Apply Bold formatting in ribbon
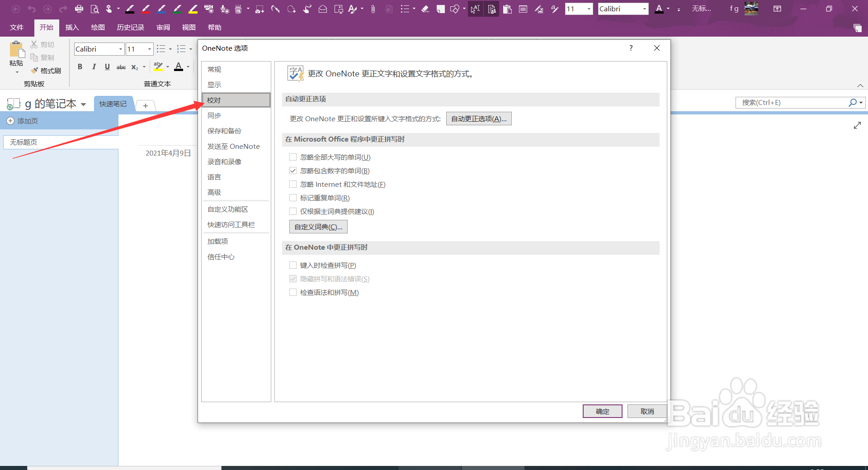868x470 pixels. pyautogui.click(x=80, y=67)
